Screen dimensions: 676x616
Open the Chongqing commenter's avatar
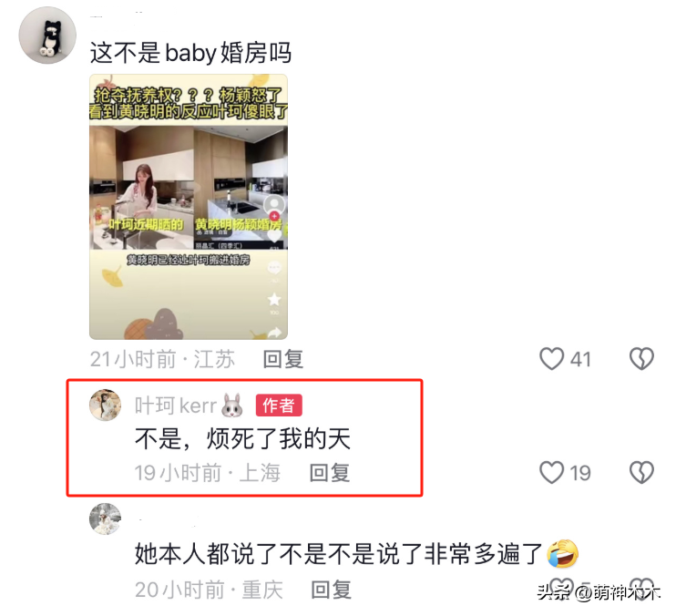coord(105,518)
